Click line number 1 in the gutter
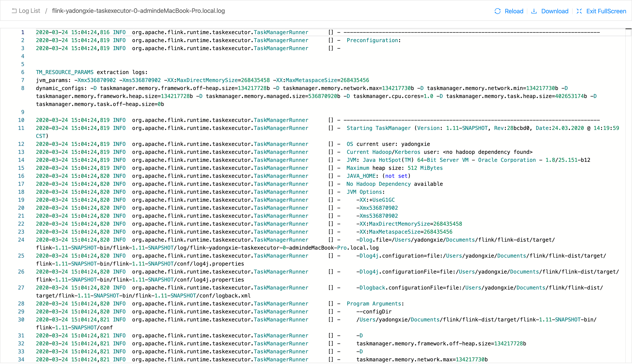This screenshot has height=364, width=632. tap(22, 32)
